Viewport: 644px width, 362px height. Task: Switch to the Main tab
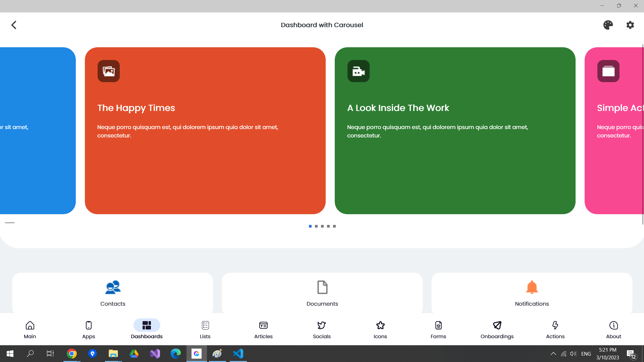pyautogui.click(x=30, y=329)
